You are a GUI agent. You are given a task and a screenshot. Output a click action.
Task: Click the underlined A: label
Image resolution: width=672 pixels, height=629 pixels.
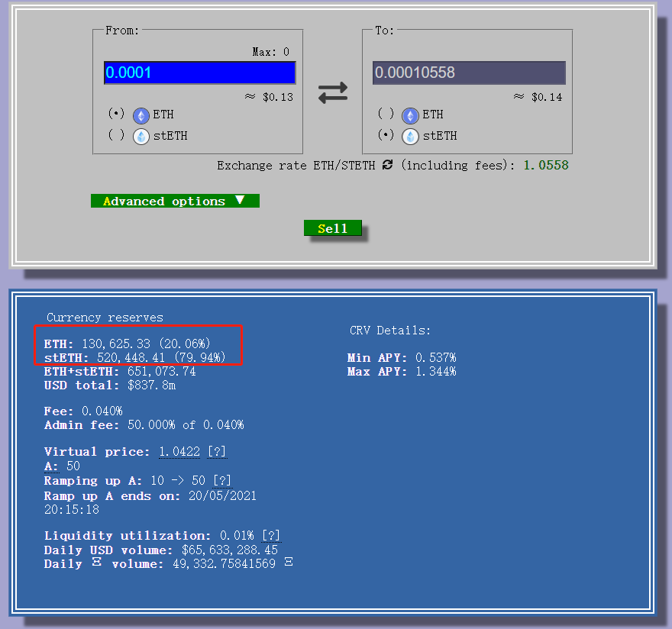click(x=51, y=466)
